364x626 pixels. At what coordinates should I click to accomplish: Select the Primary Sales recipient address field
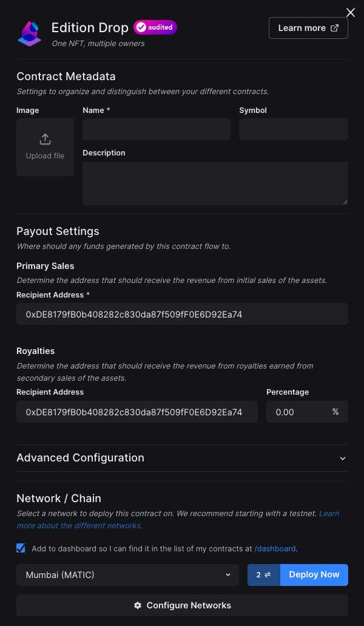click(182, 314)
